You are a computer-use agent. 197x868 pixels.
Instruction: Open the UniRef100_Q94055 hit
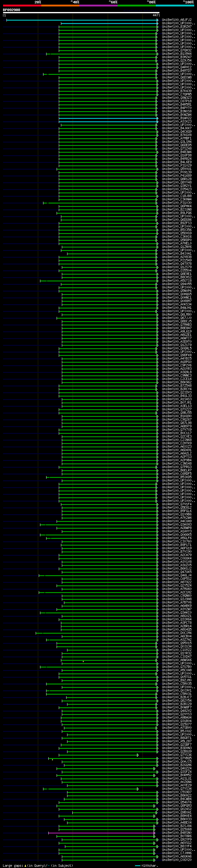click(x=177, y=284)
